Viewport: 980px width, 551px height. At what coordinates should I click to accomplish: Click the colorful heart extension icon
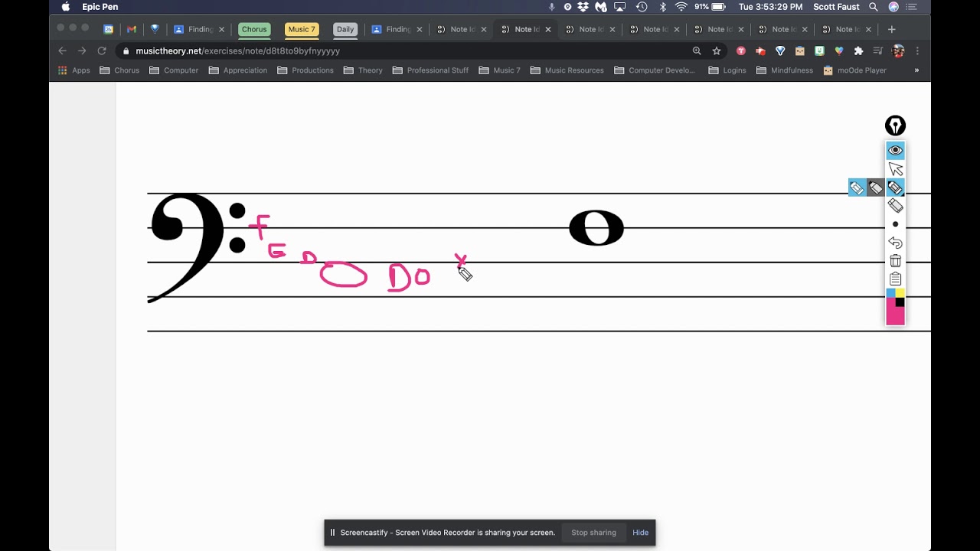coord(839,51)
